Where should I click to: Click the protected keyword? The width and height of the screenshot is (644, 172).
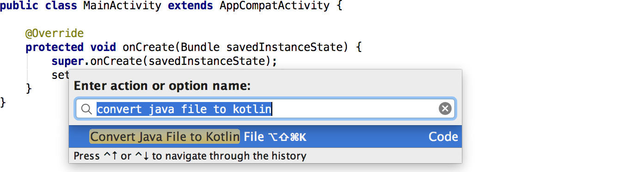click(55, 47)
